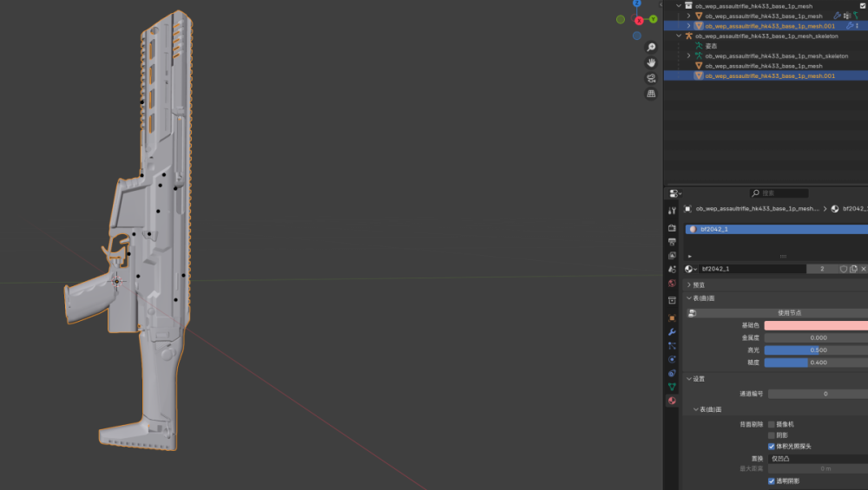The image size is (868, 490).
Task: Click the bright green Y axis gizmo ball
Action: [x=654, y=19]
